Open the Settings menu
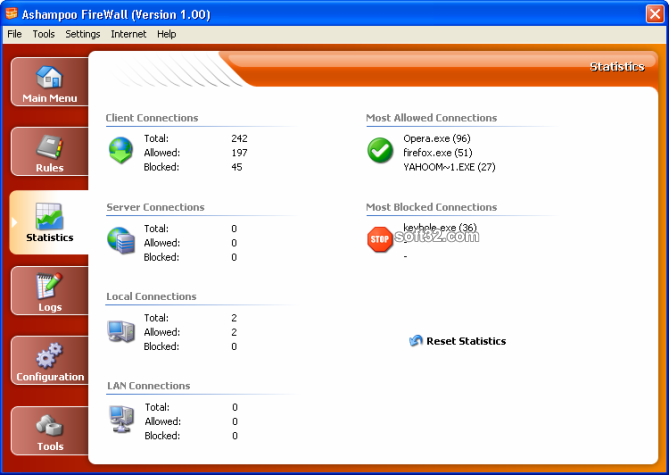 pyautogui.click(x=82, y=34)
